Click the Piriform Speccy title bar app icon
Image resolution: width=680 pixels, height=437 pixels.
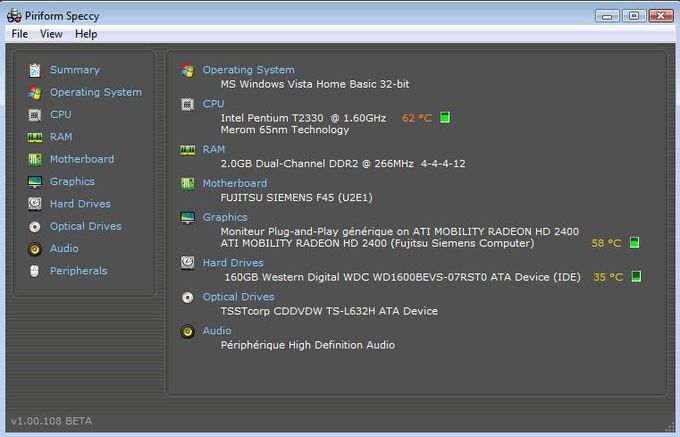click(14, 16)
